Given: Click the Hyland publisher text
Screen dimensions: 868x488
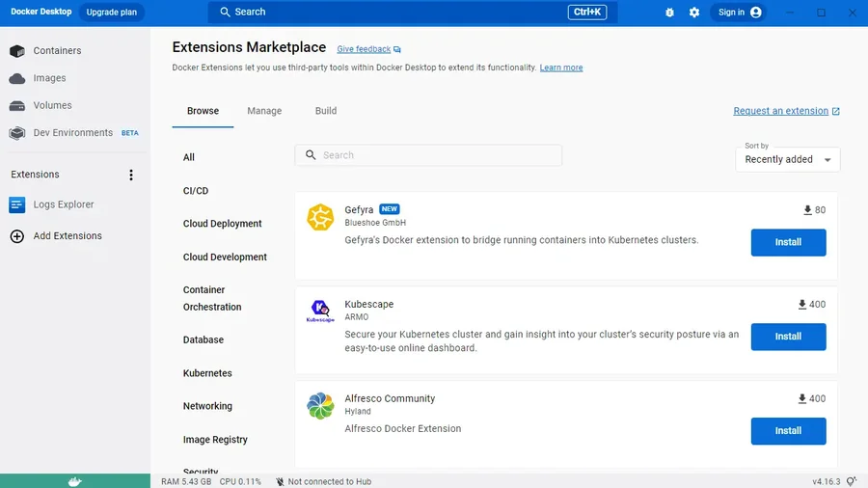Looking at the screenshot, I should (x=358, y=412).
